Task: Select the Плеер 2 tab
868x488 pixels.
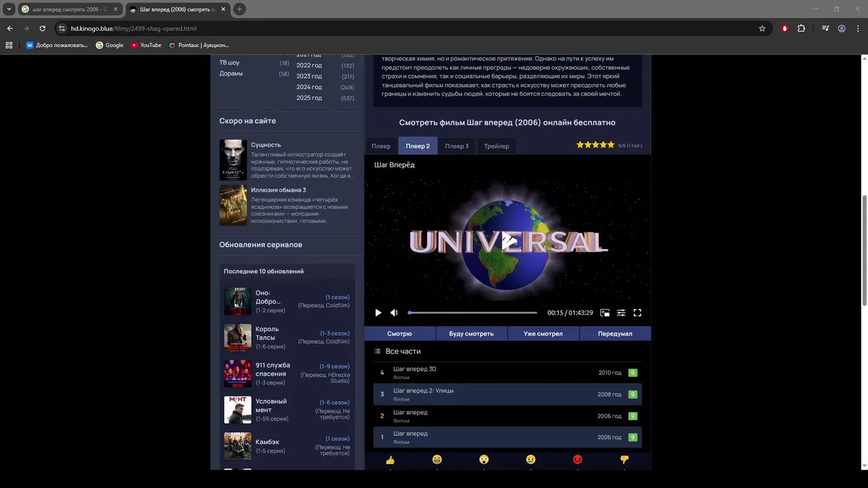Action: pos(418,146)
